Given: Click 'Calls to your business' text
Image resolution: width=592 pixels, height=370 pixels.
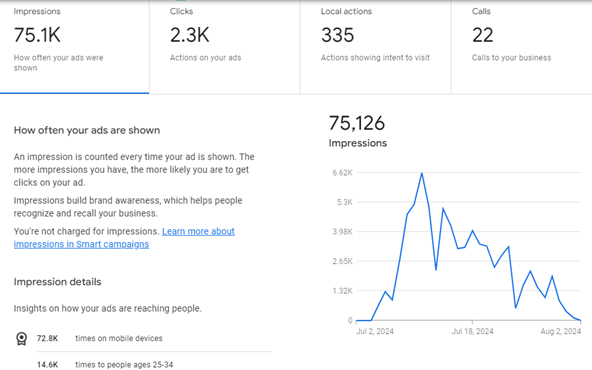Looking at the screenshot, I should 511,58.
